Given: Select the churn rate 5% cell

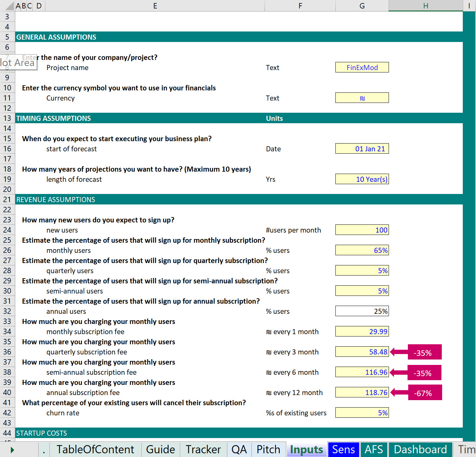Looking at the screenshot, I should click(x=362, y=413).
